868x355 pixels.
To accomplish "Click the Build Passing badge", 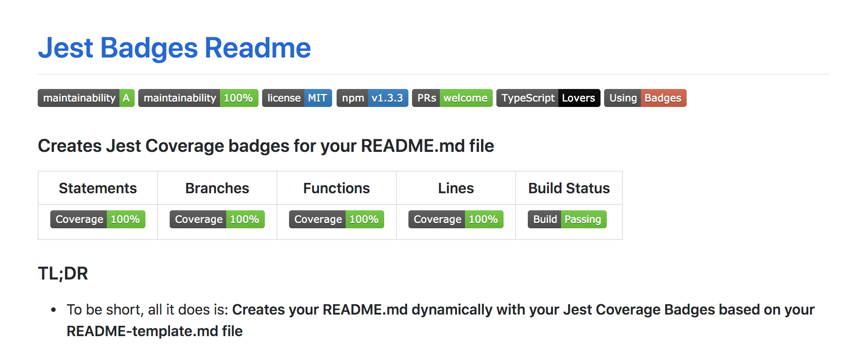I will (x=567, y=219).
